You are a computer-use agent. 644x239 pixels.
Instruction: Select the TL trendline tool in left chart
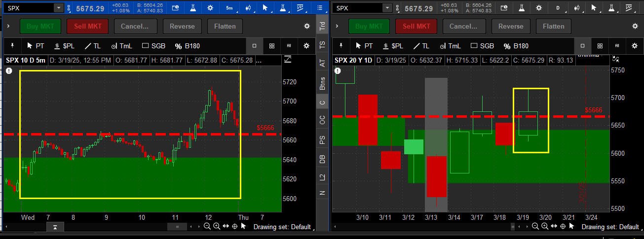[92, 46]
